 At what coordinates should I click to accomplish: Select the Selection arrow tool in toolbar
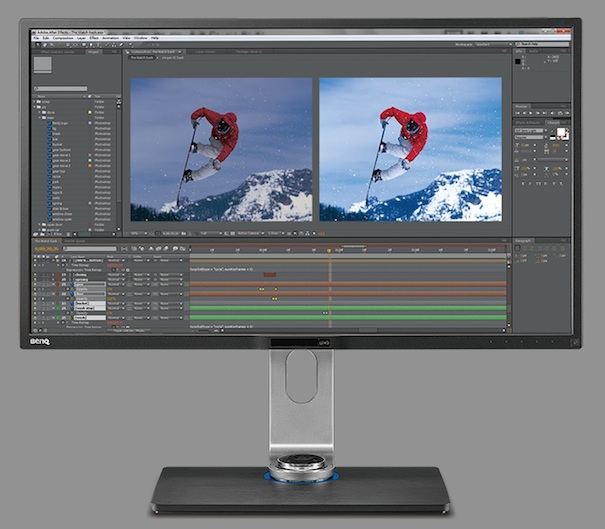38,45
